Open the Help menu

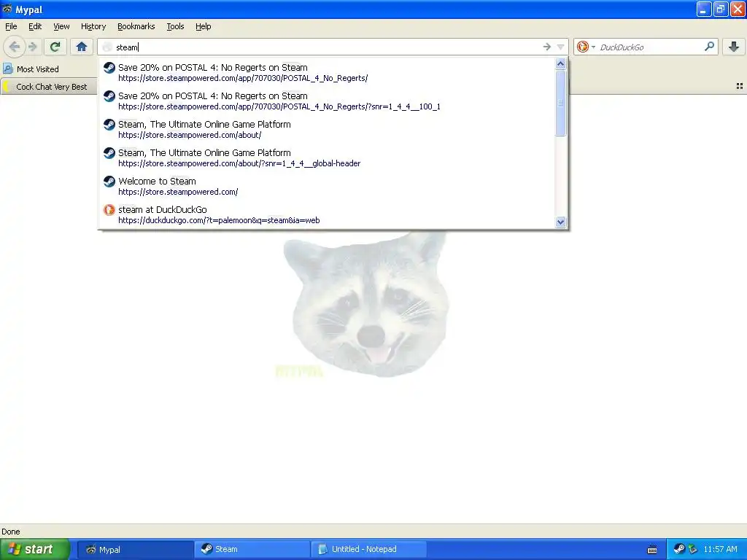pos(203,26)
